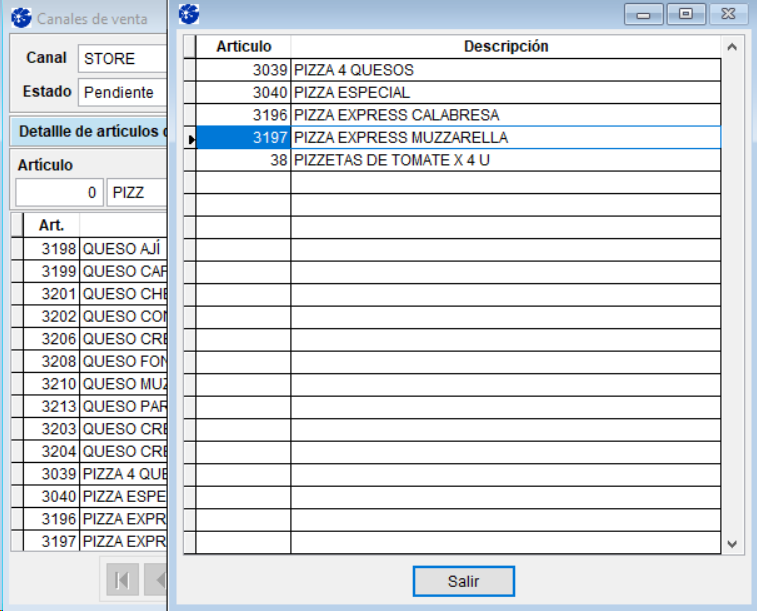Pick the PIZZA EXPRESS CALABRESA entry
This screenshot has height=611, width=757.
tap(505, 115)
